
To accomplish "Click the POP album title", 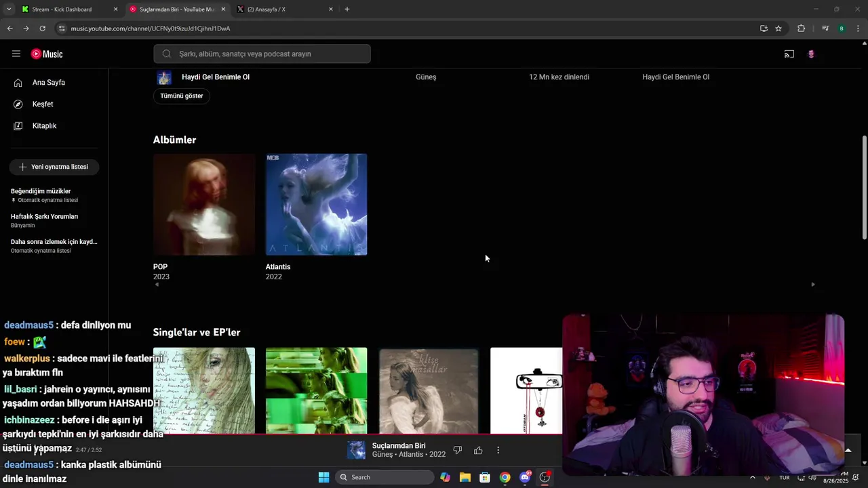I will [160, 266].
